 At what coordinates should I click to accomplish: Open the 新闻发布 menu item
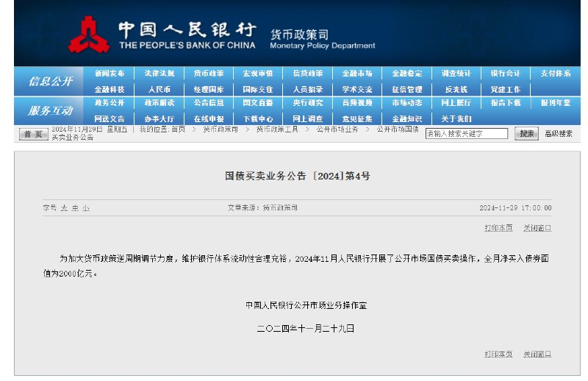(109, 74)
